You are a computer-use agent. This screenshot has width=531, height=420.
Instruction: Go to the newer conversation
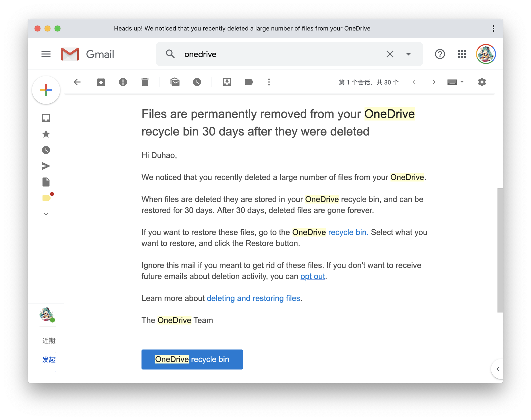coord(414,82)
